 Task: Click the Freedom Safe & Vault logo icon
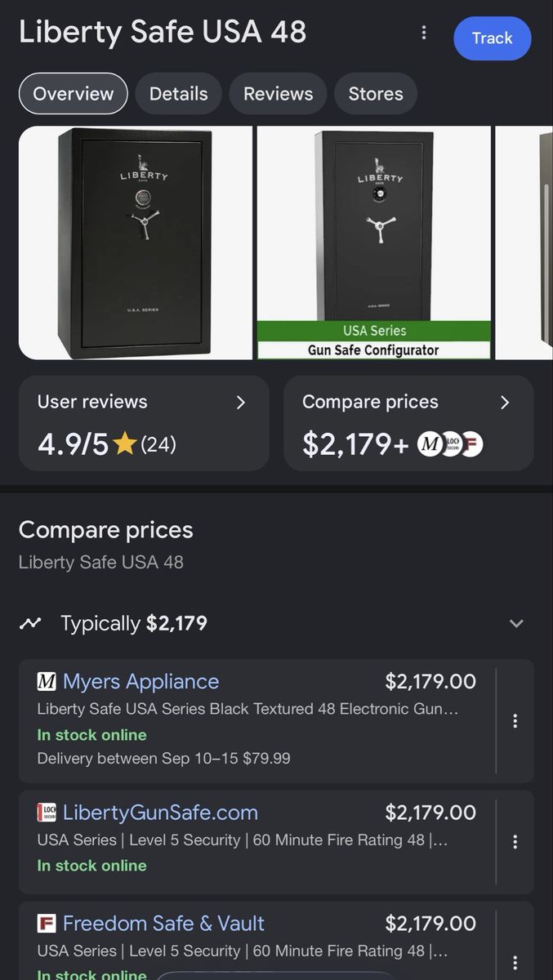point(47,924)
